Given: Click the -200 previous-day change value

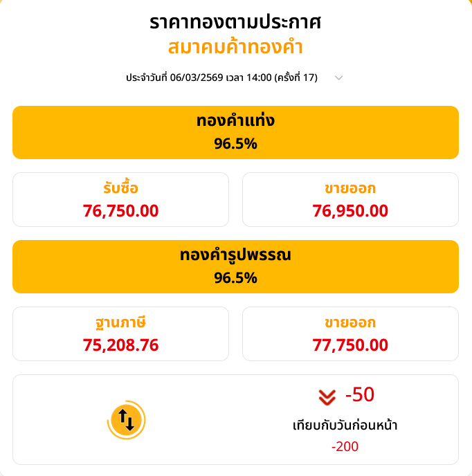Looking at the screenshot, I should (x=345, y=446).
